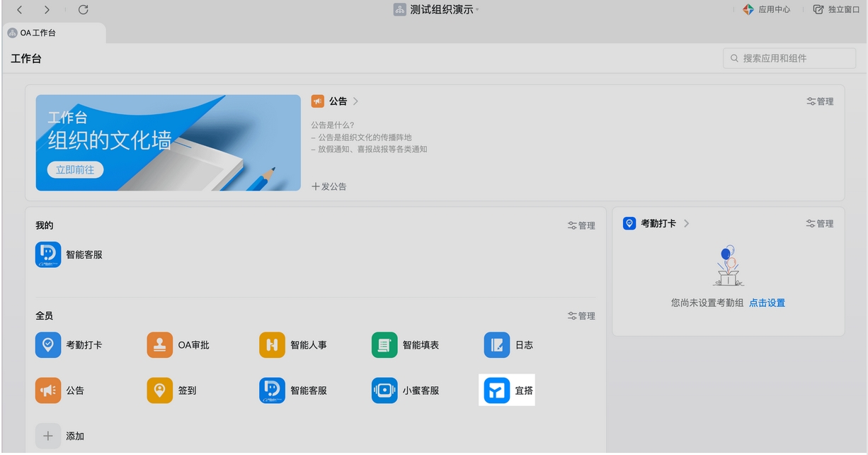This screenshot has height=455, width=868.
Task: Click the 小蜜客服 app label
Action: click(421, 391)
